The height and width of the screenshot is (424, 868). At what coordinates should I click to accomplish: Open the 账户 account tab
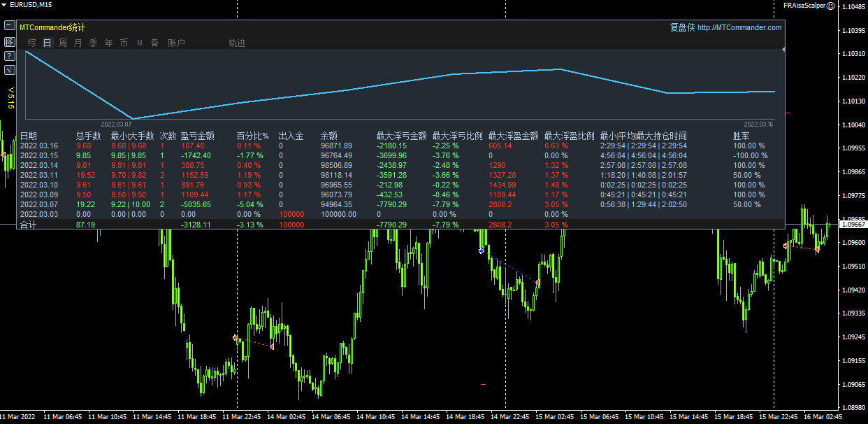coord(176,43)
